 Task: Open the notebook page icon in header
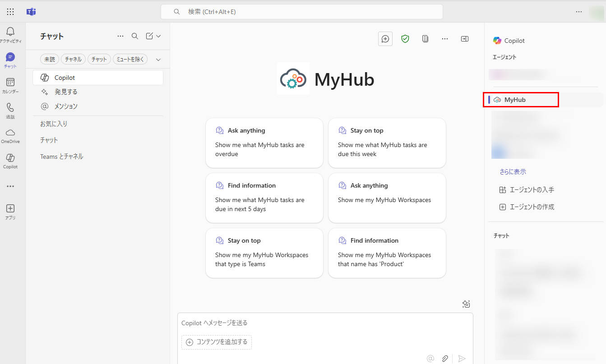425,39
